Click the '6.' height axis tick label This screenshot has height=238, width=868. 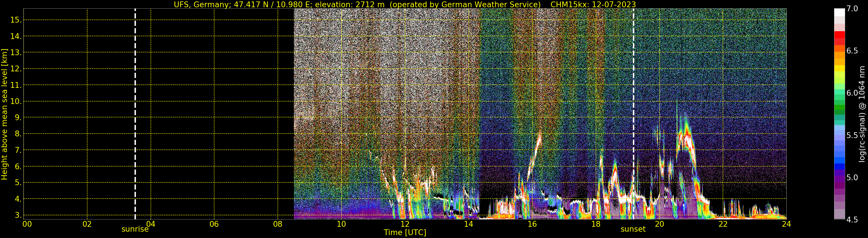coord(18,166)
